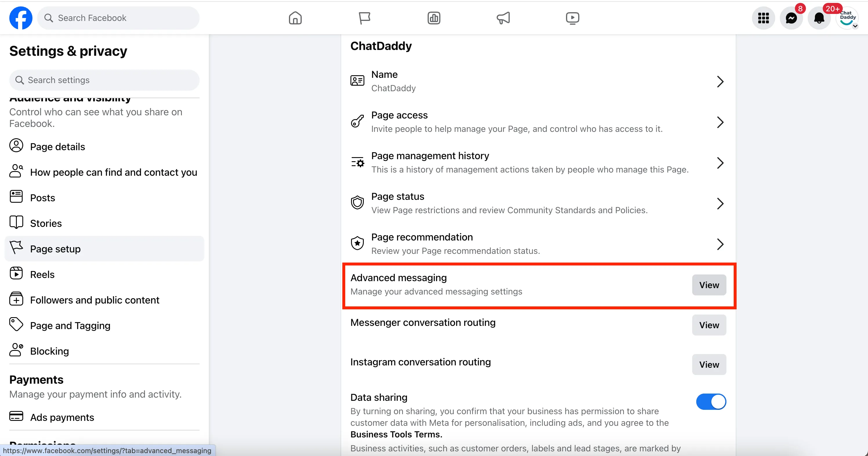This screenshot has width=868, height=456.
Task: Open the Business Tools Terms link
Action: (x=396, y=435)
